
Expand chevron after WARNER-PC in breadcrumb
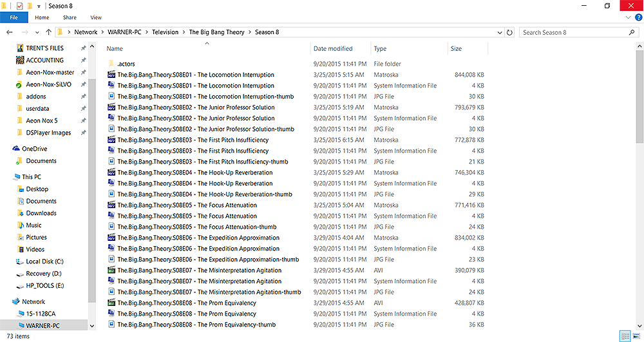click(x=147, y=32)
